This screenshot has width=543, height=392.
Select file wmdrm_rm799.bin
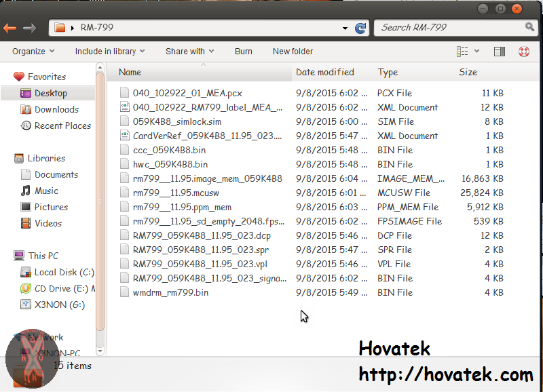pyautogui.click(x=170, y=292)
